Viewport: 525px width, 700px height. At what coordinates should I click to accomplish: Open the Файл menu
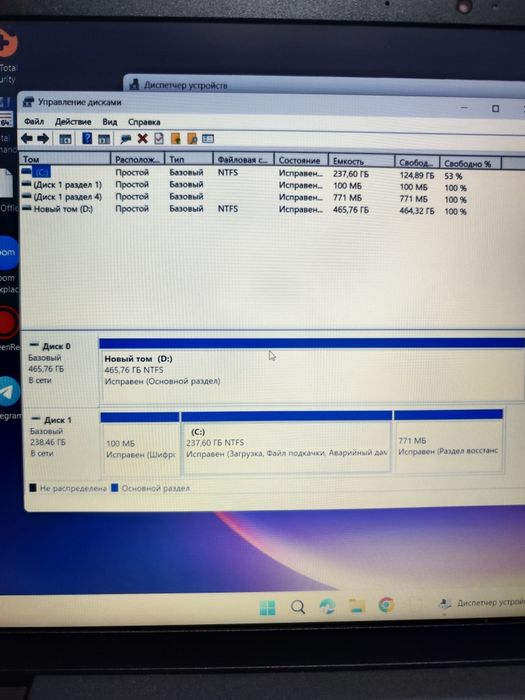click(x=34, y=121)
